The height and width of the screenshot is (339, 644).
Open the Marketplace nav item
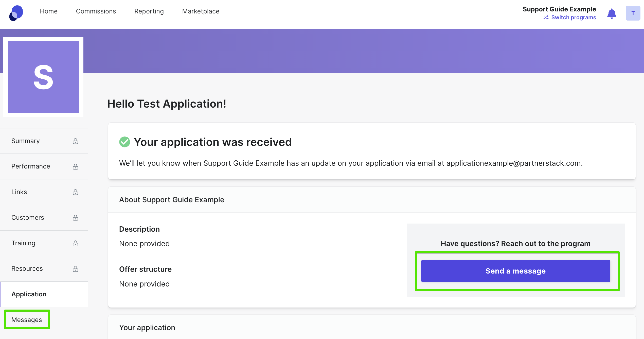tap(201, 11)
